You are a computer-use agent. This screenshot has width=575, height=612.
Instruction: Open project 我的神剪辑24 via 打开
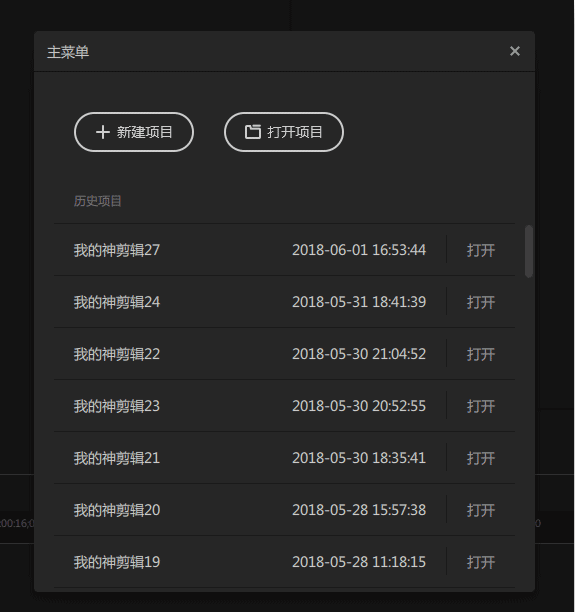click(x=481, y=302)
